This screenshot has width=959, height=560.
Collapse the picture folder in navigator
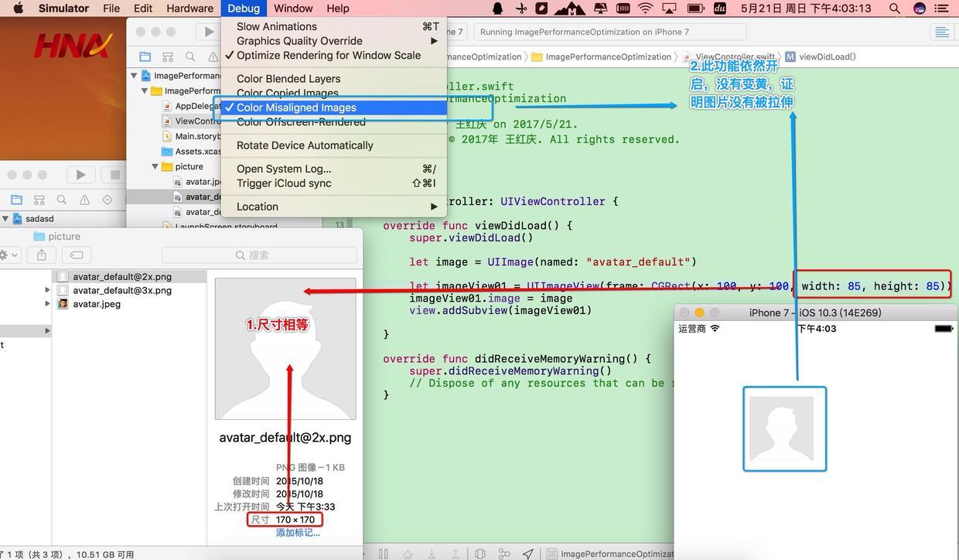155,166
